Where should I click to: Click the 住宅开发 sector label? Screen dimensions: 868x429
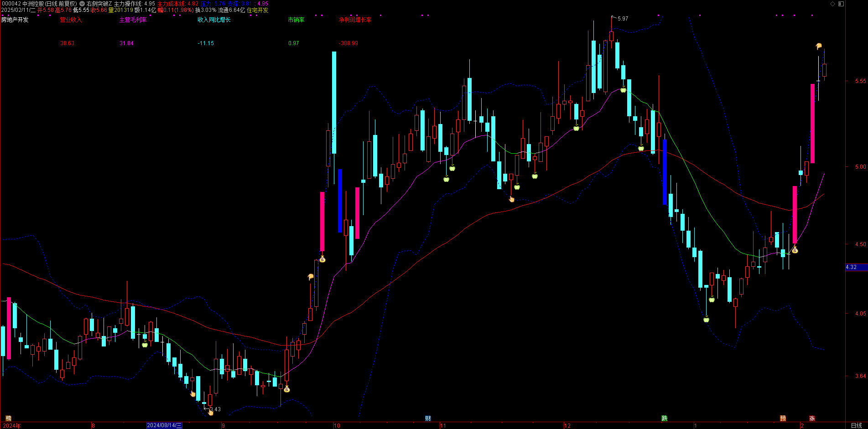coord(257,10)
